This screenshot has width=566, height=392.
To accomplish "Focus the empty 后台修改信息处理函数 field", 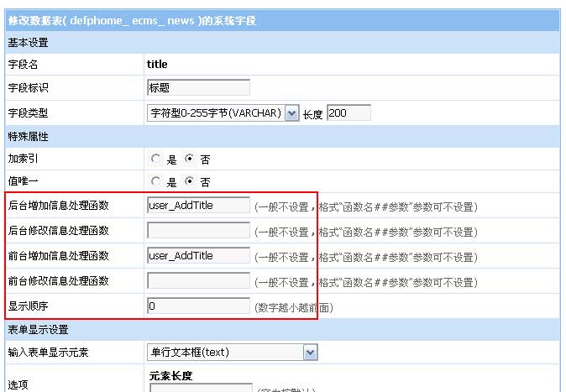I will pyautogui.click(x=198, y=231).
